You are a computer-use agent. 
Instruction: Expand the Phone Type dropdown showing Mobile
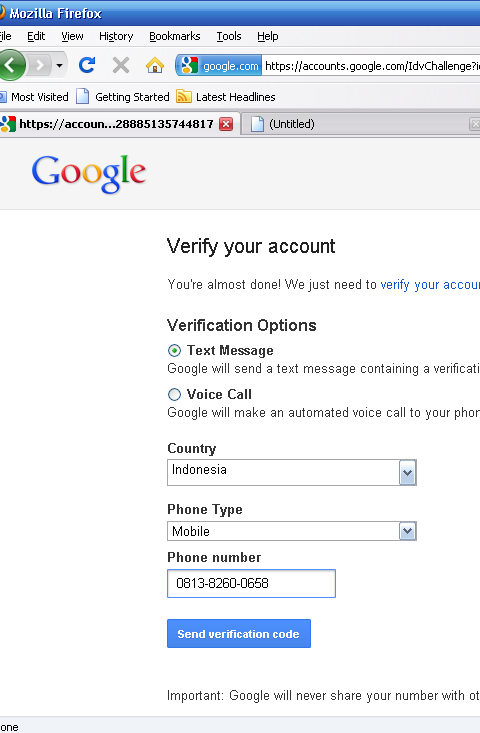pos(292,531)
